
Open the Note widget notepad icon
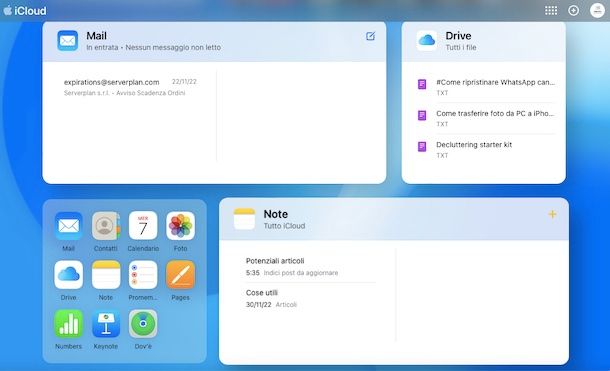click(x=244, y=219)
